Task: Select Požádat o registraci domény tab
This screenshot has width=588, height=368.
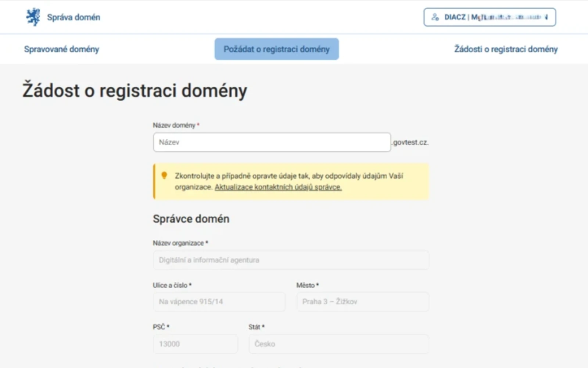Action: (x=276, y=49)
